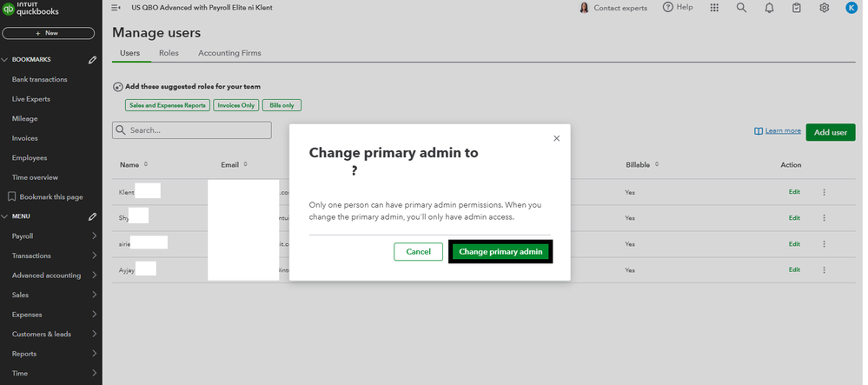Click the clipboard tasks icon
Viewport: 868px width, 385px height.
click(x=796, y=8)
